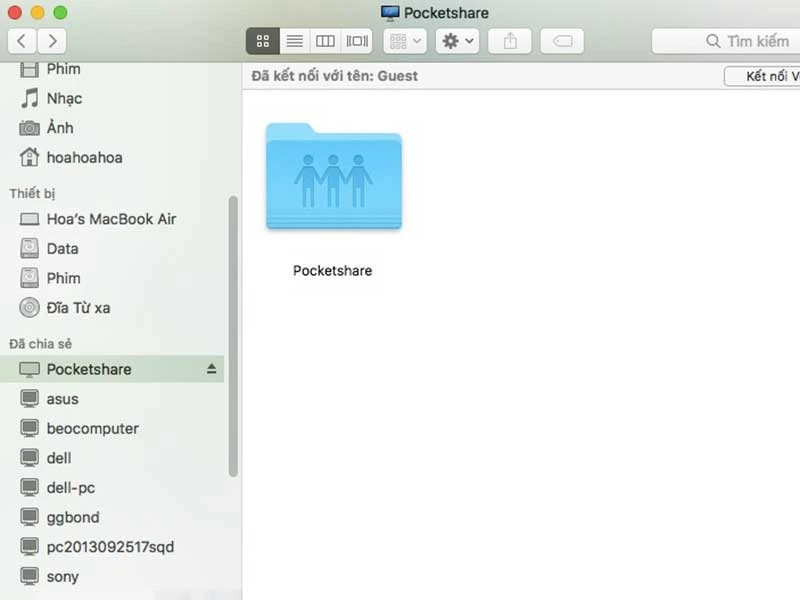Switch to icon view mode
Screen dimensions: 800x600
[263, 41]
